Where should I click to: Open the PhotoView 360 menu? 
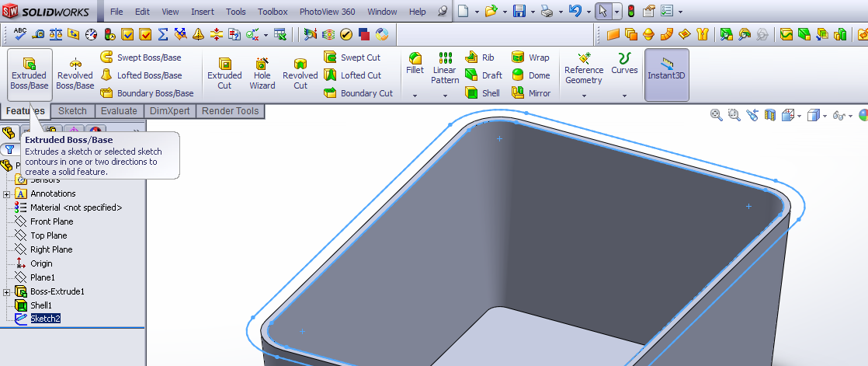point(327,11)
